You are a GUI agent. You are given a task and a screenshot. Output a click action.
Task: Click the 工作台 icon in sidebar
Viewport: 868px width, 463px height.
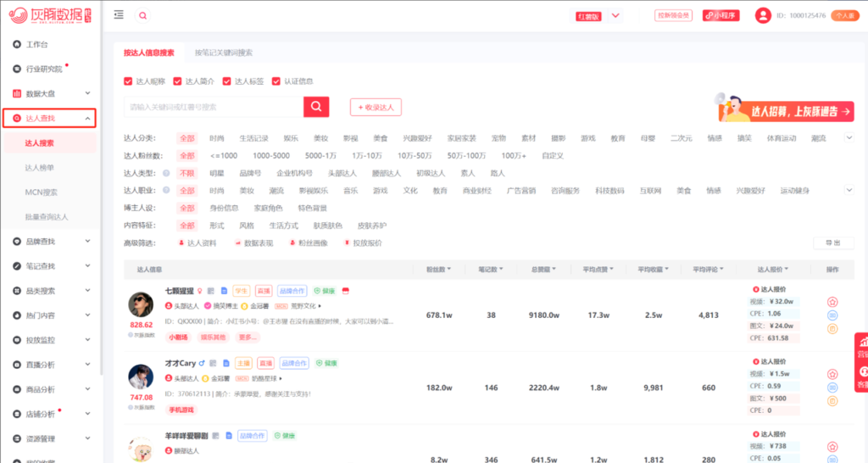(x=18, y=44)
